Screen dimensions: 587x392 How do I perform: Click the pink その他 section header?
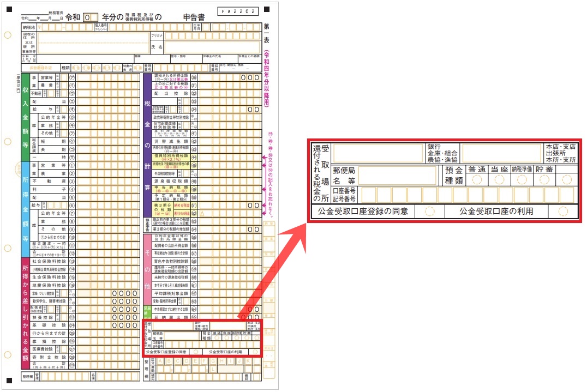pyautogui.click(x=147, y=269)
